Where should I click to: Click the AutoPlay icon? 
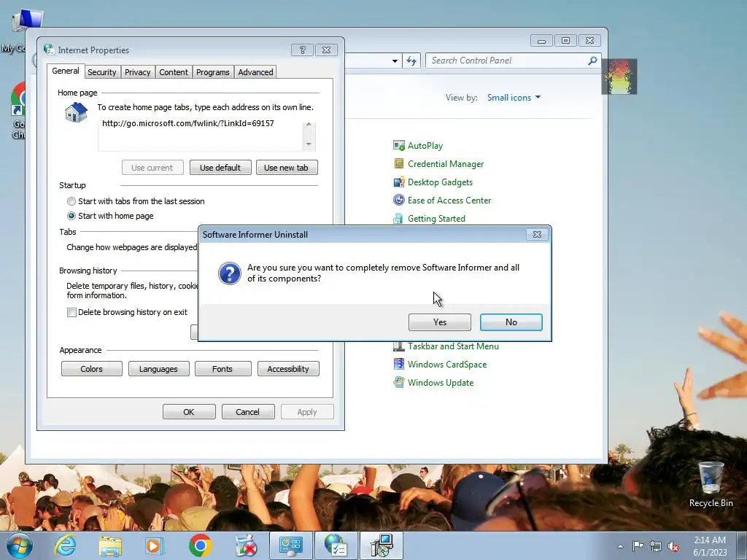tap(399, 146)
